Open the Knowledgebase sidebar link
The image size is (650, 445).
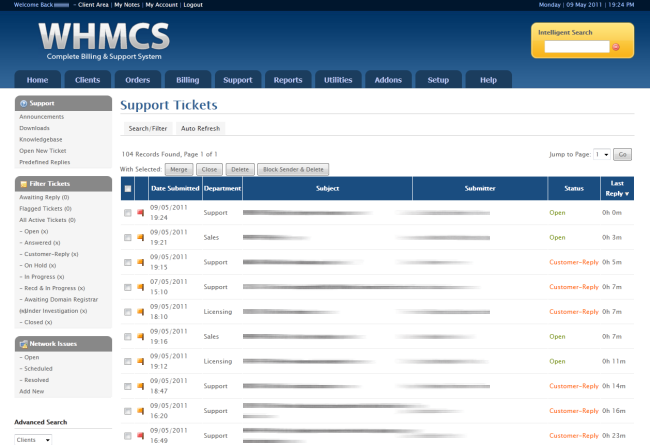click(x=41, y=140)
